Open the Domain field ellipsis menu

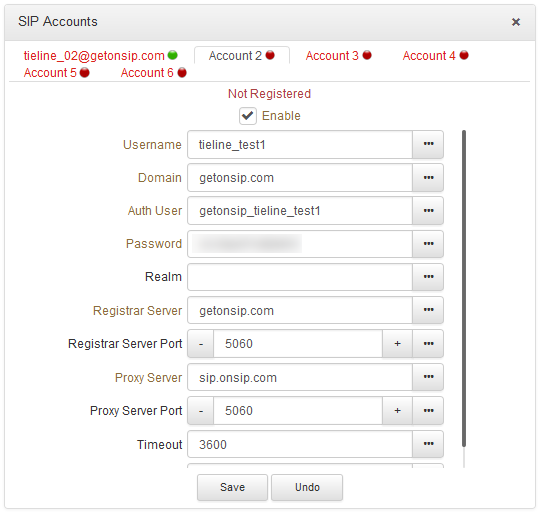coord(428,178)
